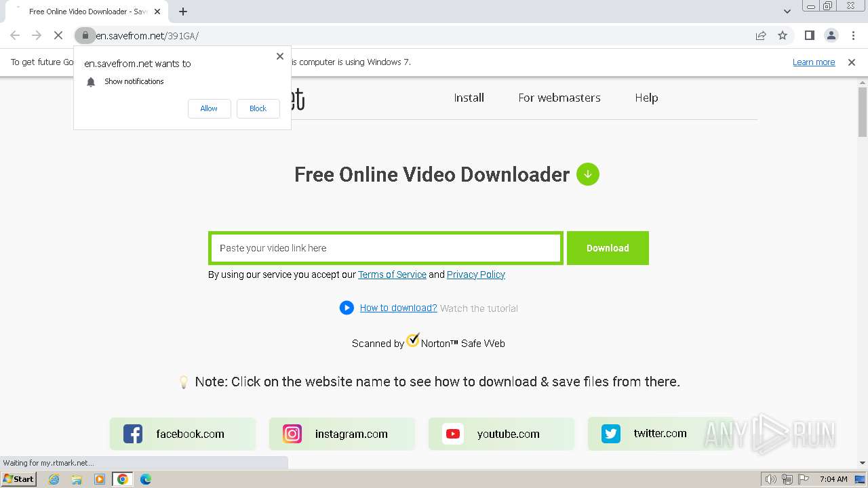Screen dimensions: 868x488
Task: Click the back navigation arrow
Action: coord(15,35)
